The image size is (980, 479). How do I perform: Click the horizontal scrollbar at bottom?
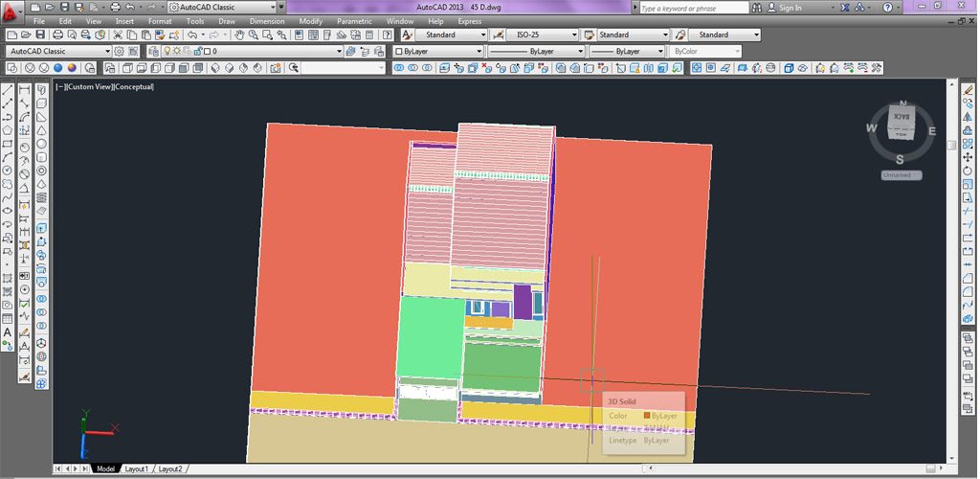click(x=793, y=468)
